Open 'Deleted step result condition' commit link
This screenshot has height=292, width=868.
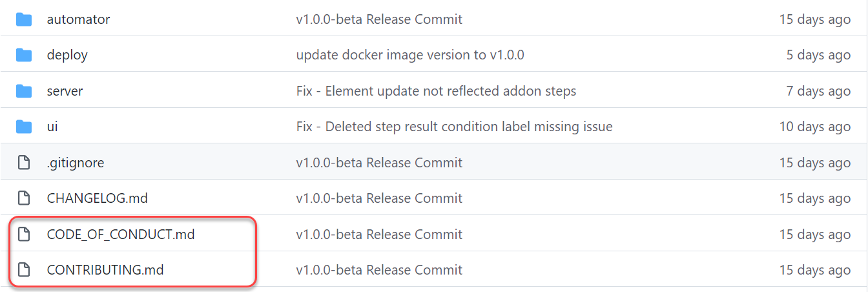454,127
